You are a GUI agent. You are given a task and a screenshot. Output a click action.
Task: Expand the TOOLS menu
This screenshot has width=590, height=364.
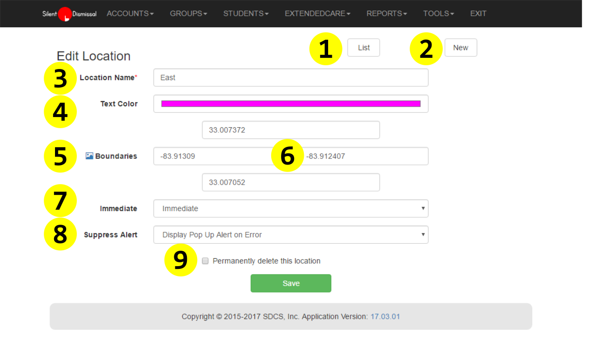(x=438, y=14)
